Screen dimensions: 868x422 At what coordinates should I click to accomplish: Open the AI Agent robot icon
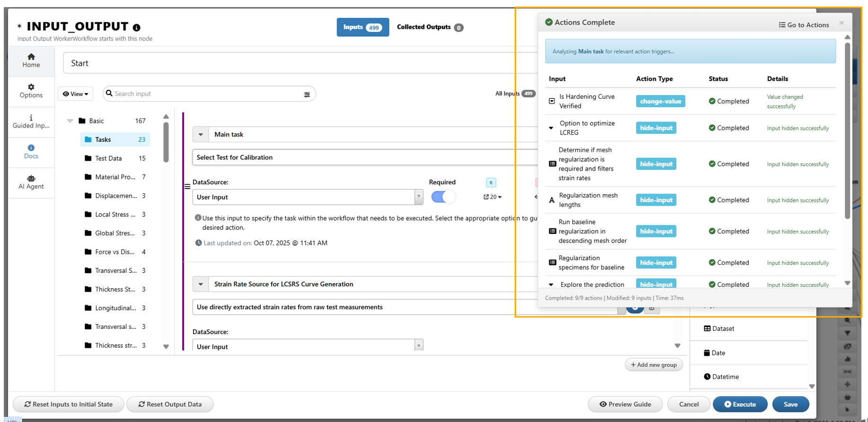31,179
